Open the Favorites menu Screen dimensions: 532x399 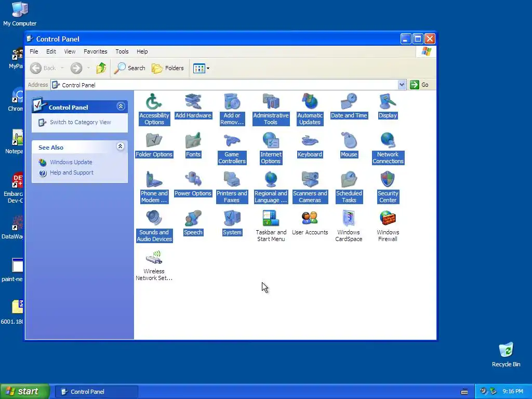(96, 51)
